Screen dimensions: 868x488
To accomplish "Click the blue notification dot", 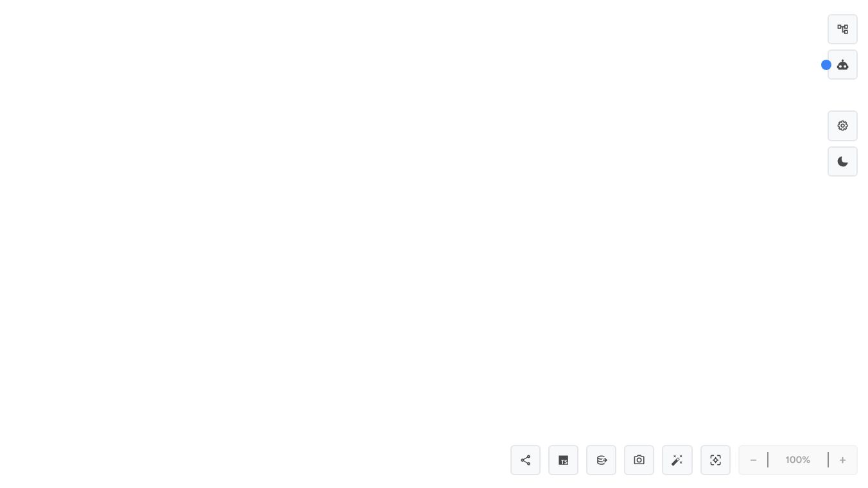I will 826,65.
